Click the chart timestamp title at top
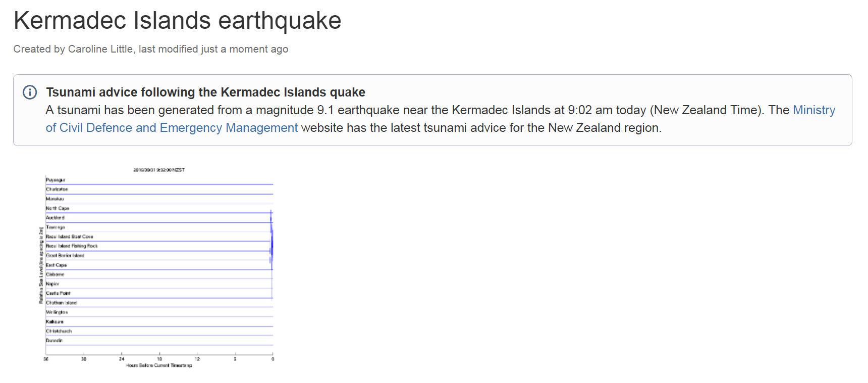This screenshot has width=868, height=383. (x=159, y=170)
